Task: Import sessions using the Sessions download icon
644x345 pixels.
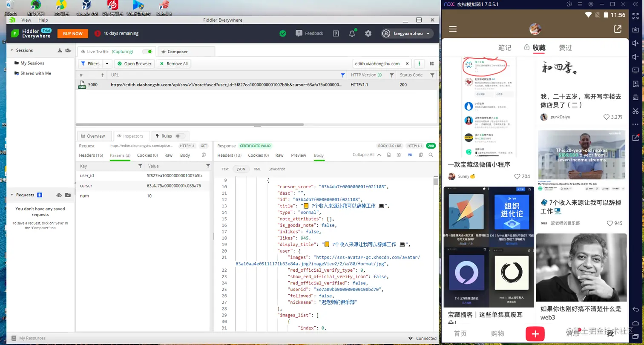Action: tap(60, 50)
